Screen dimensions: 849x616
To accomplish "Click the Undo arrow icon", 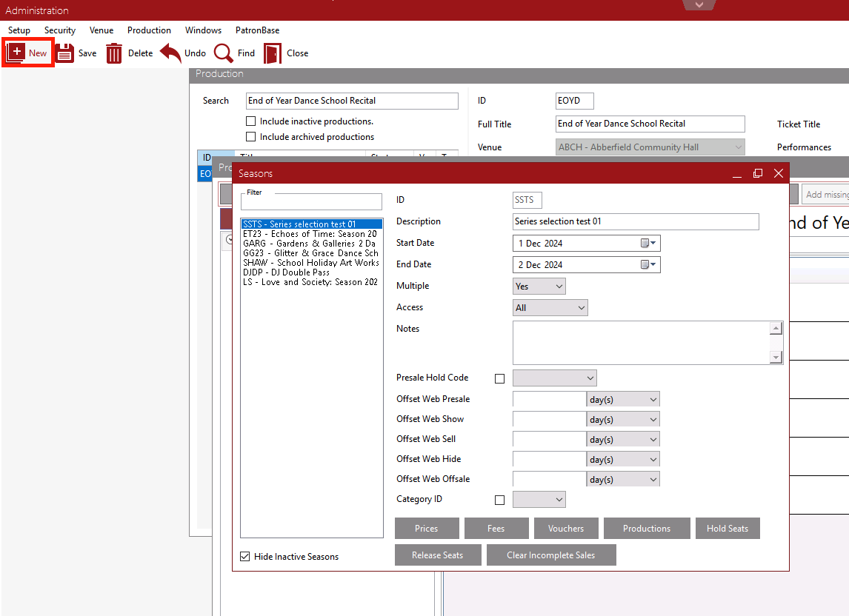I will [171, 53].
